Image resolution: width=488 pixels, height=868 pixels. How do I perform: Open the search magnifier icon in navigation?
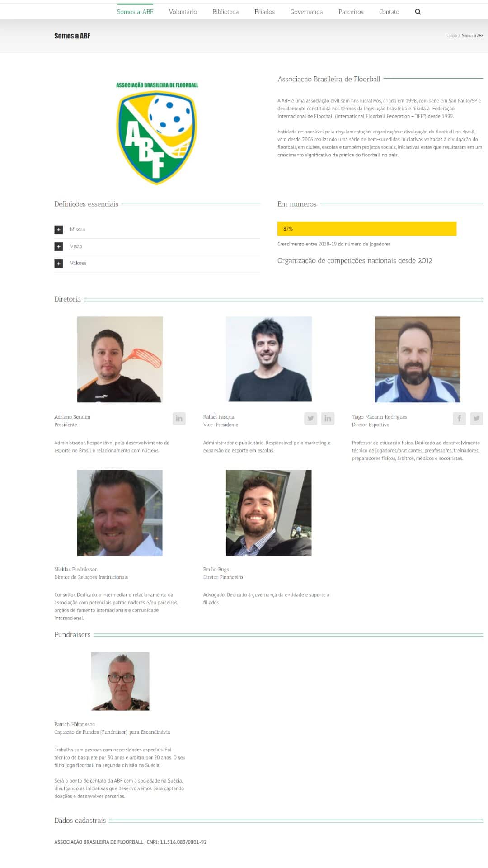pos(418,12)
